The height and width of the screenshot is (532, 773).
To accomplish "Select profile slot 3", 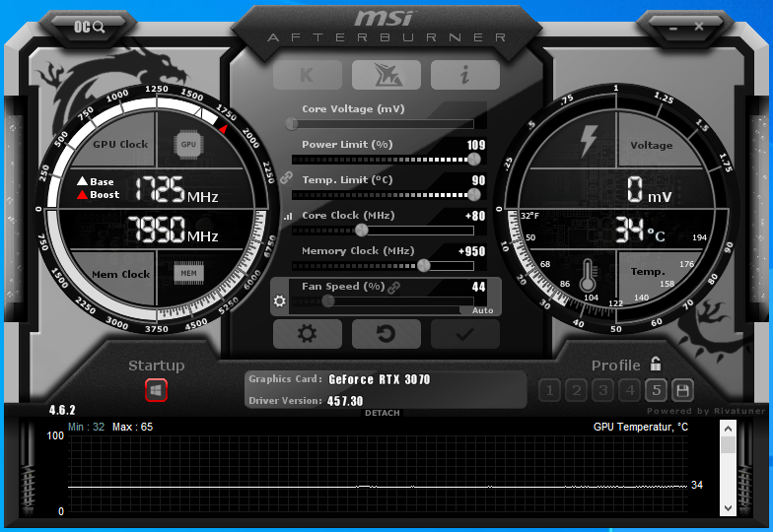I will click(603, 390).
